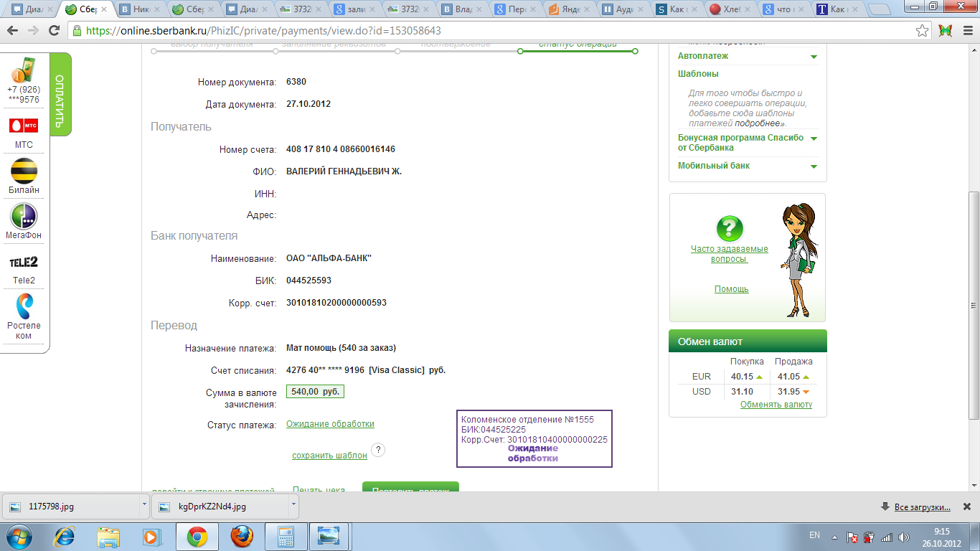
Task: Click the сохранить шаблон link
Action: [329, 456]
